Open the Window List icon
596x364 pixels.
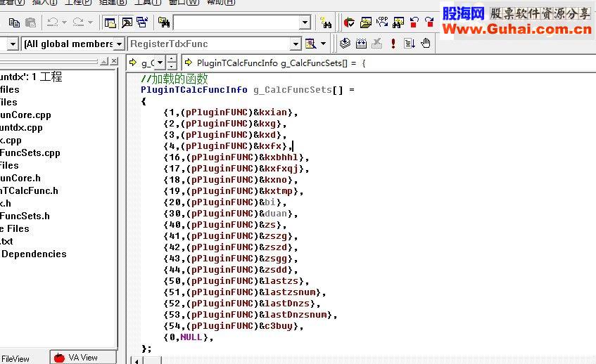pos(143,22)
